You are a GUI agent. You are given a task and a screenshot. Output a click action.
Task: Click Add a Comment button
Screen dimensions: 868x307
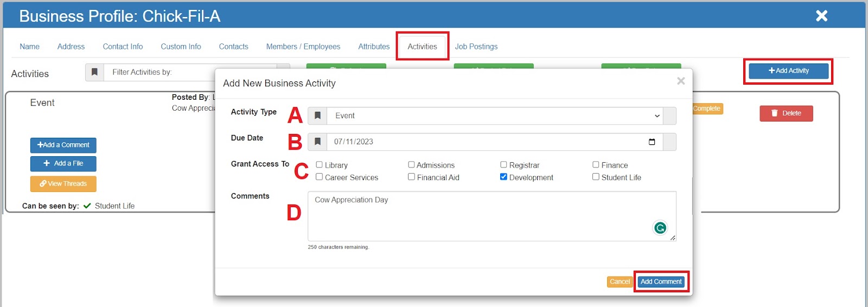[x=63, y=145]
